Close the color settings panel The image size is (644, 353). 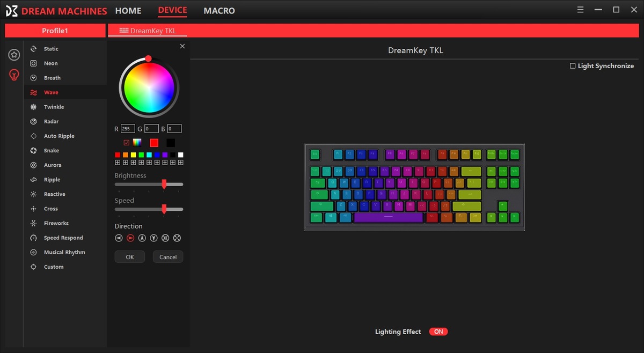(x=182, y=46)
